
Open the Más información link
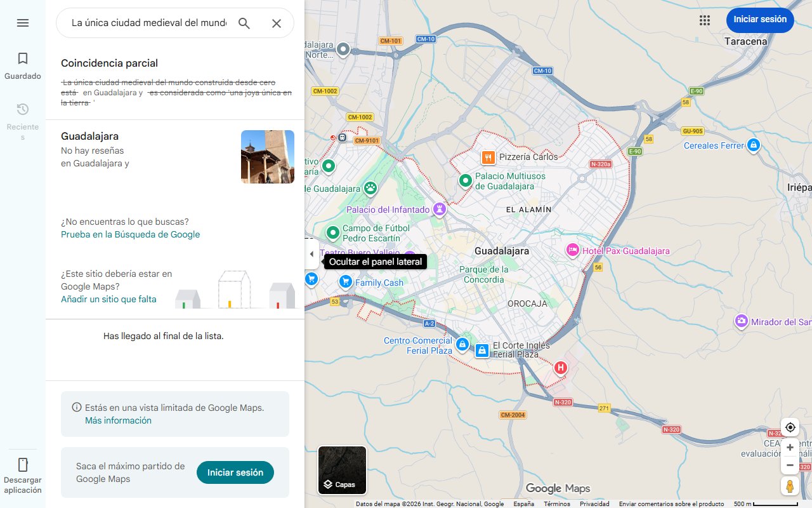(x=118, y=420)
